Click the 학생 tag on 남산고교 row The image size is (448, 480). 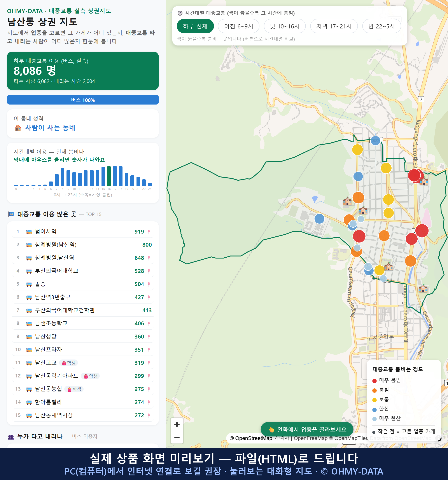click(x=69, y=363)
